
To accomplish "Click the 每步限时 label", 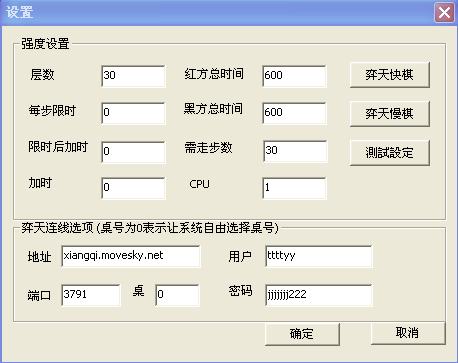I will pyautogui.click(x=52, y=110).
